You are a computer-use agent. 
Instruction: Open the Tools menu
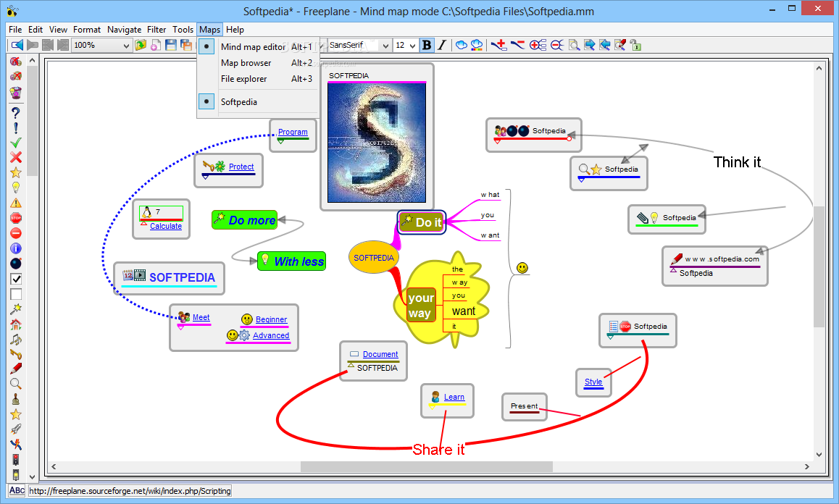(183, 30)
